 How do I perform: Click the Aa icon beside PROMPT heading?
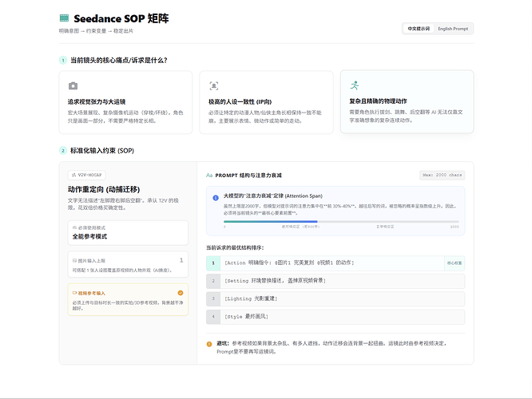pos(209,176)
